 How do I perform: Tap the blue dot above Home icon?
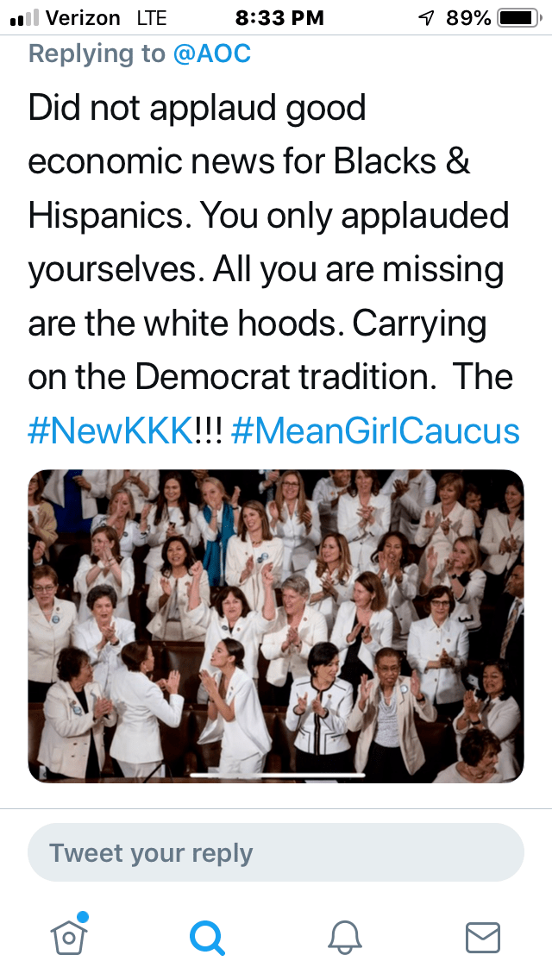[83, 916]
